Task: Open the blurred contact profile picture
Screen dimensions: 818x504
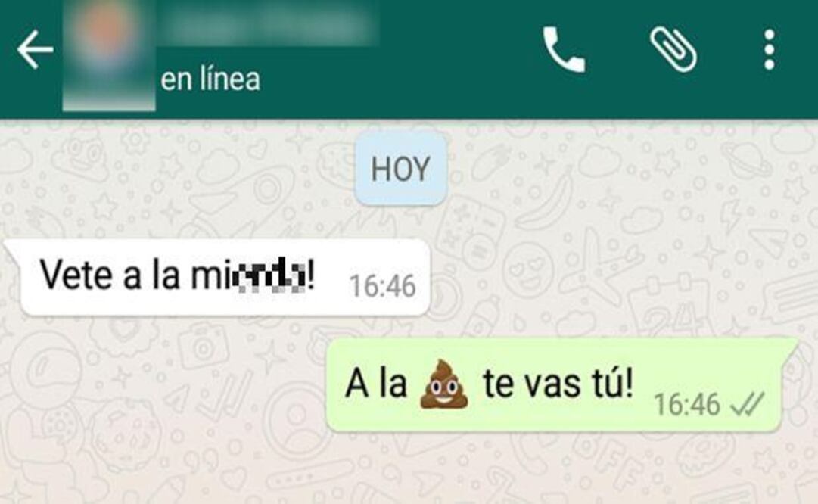Action: pyautogui.click(x=108, y=54)
